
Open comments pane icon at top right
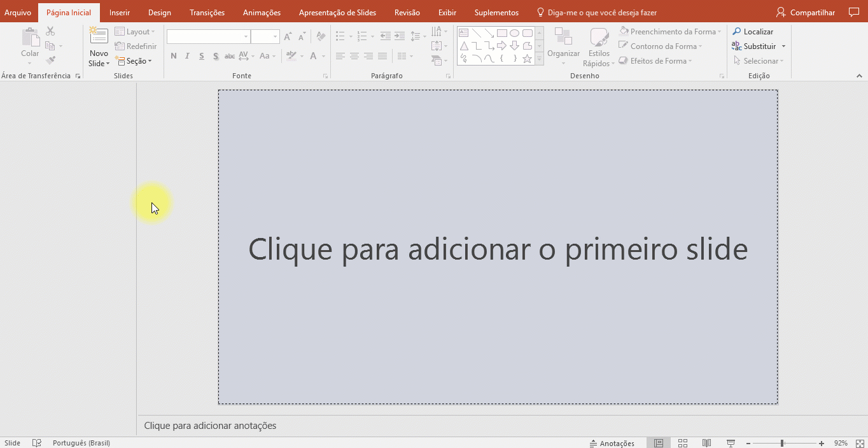pos(853,12)
